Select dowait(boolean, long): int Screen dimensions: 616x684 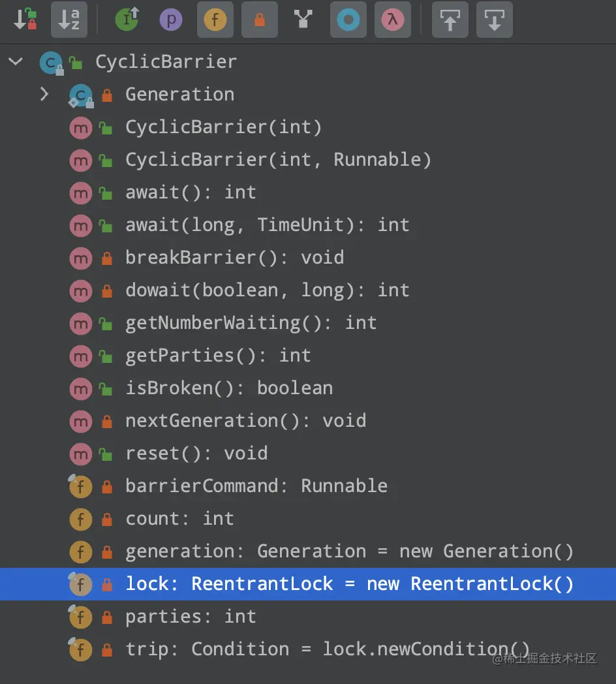(x=308, y=290)
